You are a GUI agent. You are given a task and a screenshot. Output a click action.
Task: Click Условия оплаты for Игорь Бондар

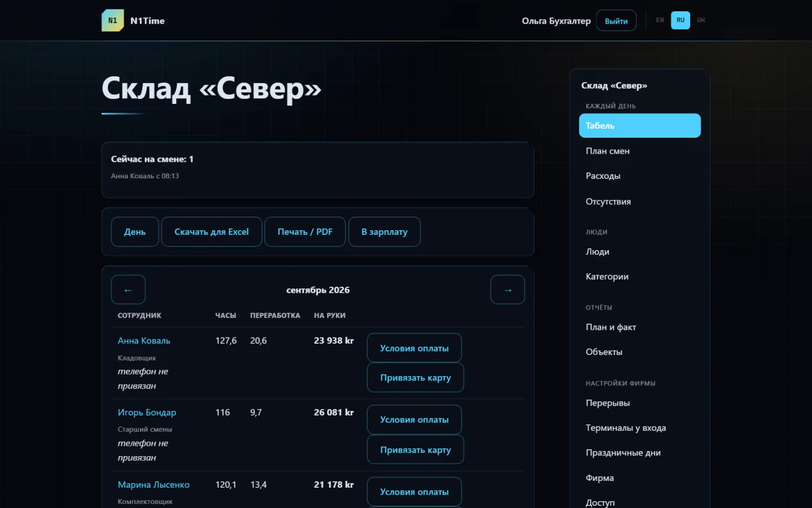tap(414, 420)
